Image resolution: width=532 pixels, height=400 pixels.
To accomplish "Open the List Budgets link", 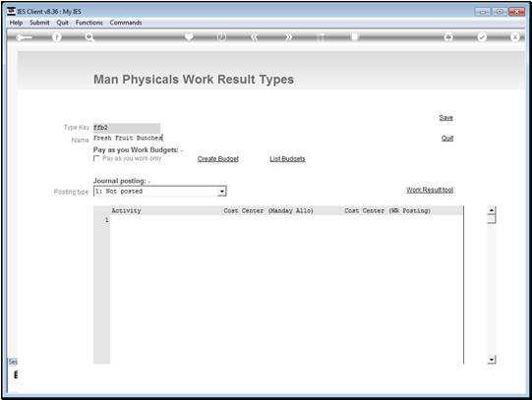I will [x=287, y=158].
